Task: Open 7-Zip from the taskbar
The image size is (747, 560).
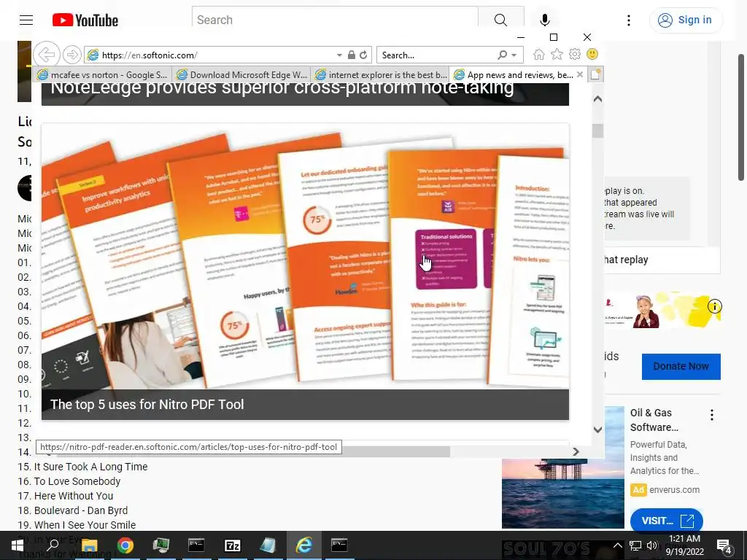Action: click(233, 545)
